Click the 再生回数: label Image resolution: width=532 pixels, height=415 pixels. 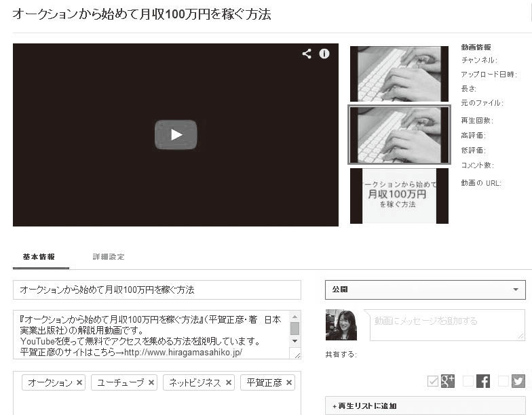[x=477, y=121]
